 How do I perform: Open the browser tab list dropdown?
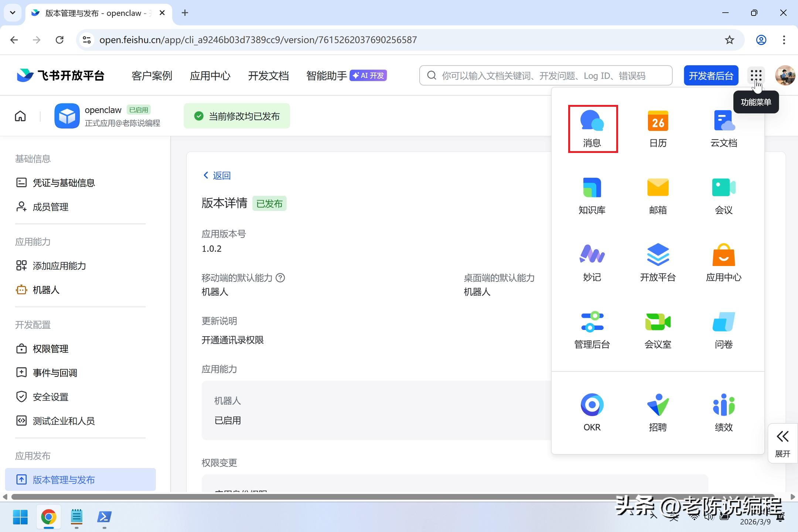tap(13, 13)
